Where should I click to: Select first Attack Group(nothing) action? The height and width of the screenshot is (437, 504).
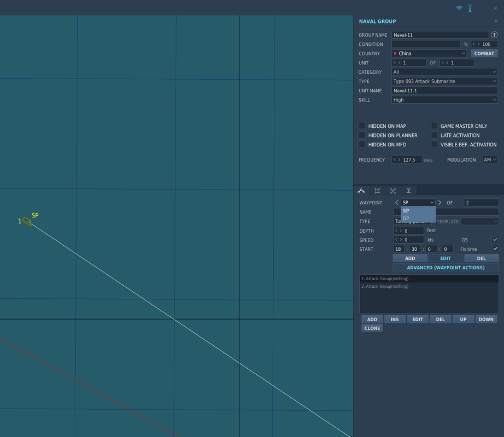click(x=429, y=279)
